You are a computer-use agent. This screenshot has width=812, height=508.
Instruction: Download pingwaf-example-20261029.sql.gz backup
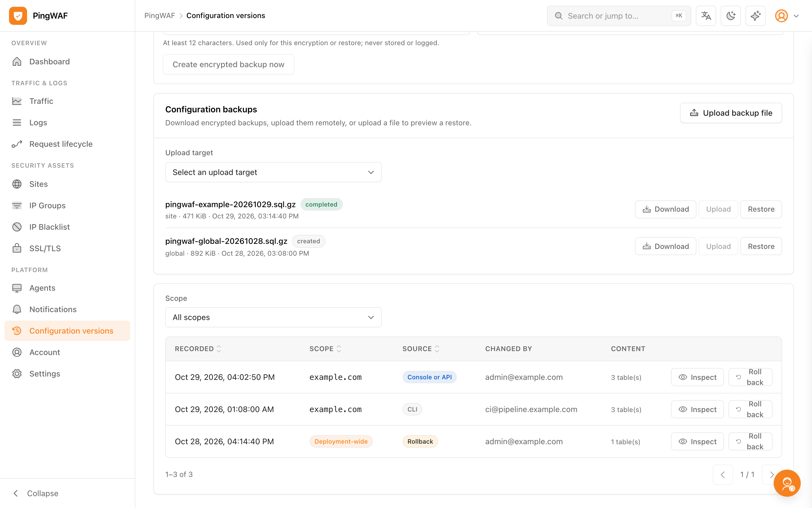point(665,209)
